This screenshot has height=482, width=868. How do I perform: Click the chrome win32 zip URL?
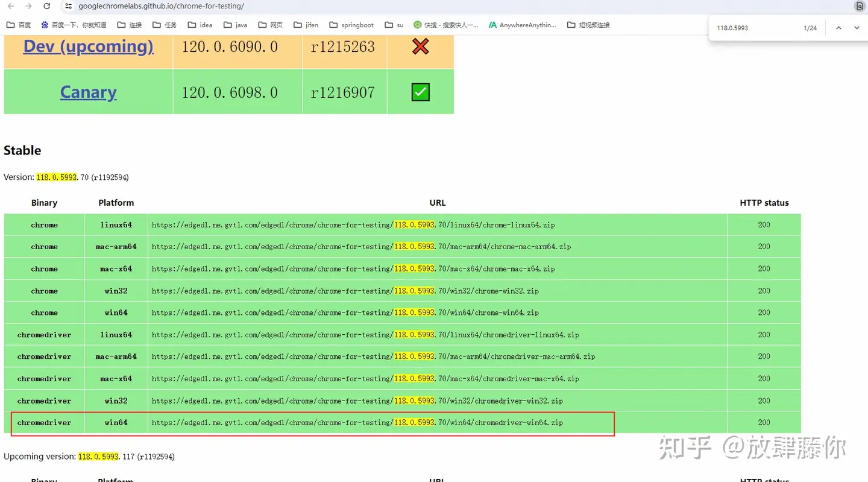[x=345, y=291]
